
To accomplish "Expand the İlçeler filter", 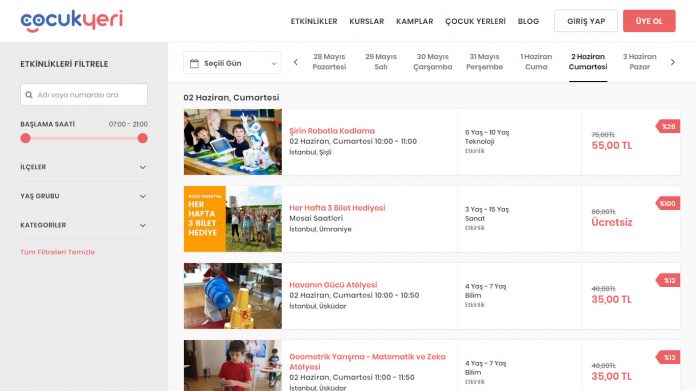I will point(83,167).
